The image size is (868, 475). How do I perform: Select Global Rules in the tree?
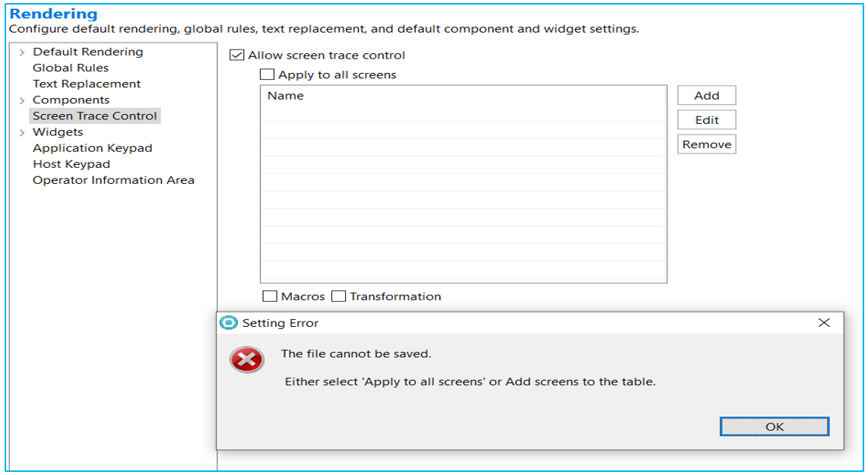(x=71, y=68)
